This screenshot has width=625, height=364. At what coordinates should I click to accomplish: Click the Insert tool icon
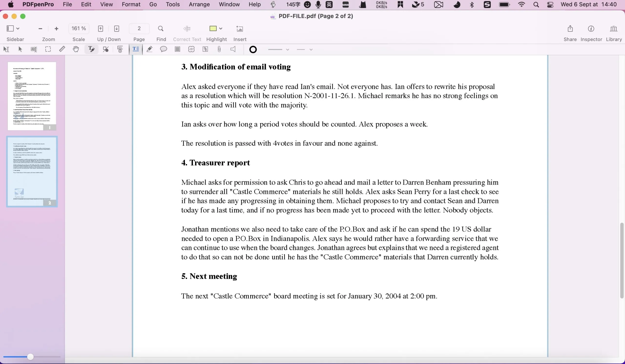click(240, 29)
